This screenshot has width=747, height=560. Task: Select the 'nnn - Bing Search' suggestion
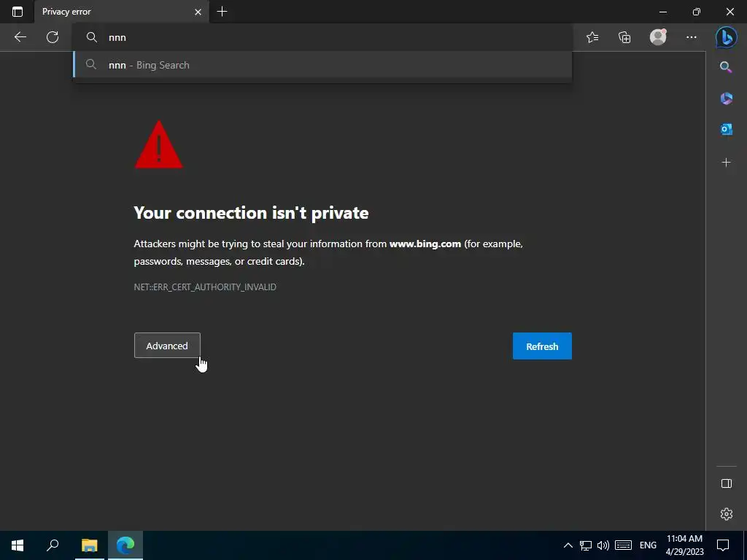(322, 65)
